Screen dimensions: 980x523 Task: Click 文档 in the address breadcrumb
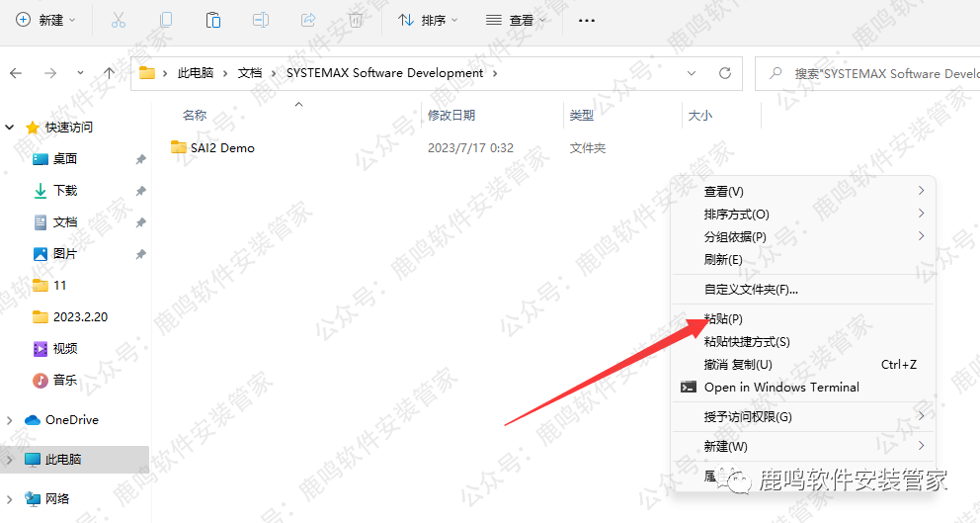251,73
